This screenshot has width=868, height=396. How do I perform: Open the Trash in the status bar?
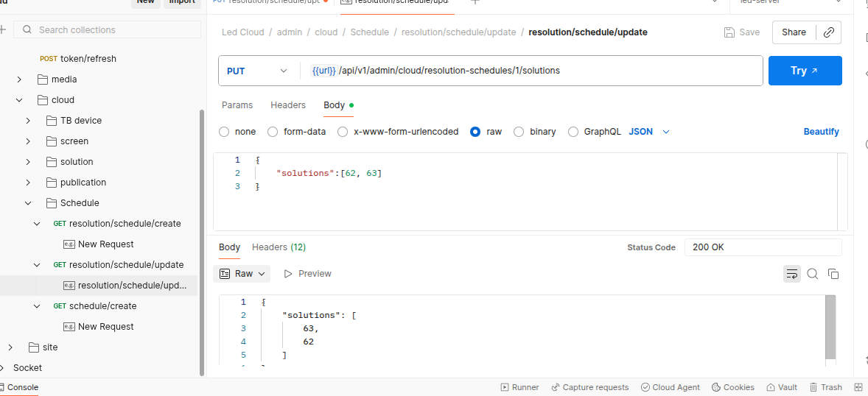tap(825, 387)
